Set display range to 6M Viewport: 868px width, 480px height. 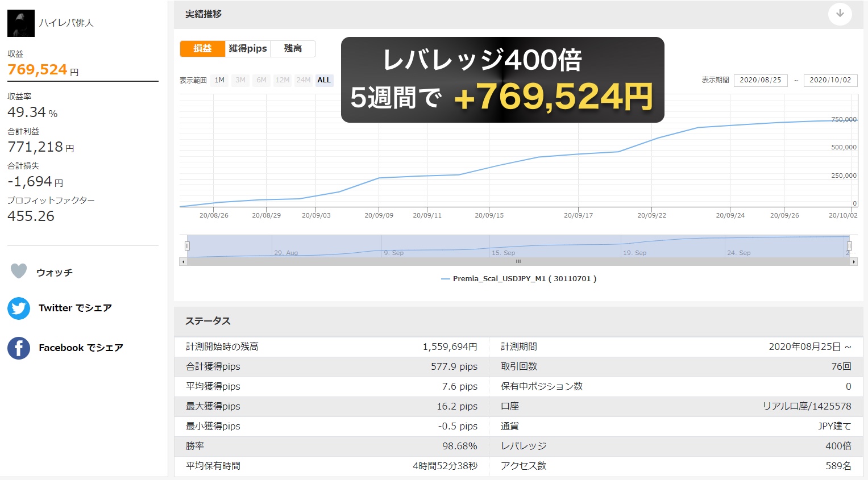coord(261,80)
